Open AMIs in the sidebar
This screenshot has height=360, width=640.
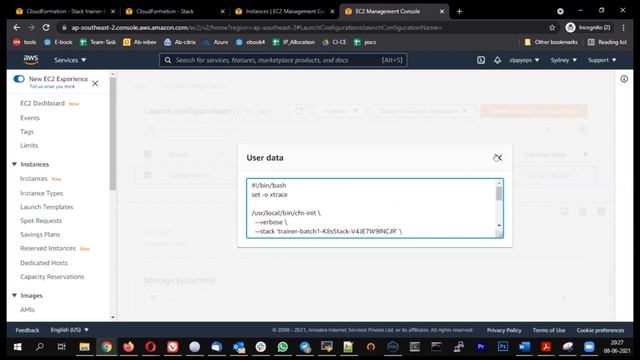27,310
